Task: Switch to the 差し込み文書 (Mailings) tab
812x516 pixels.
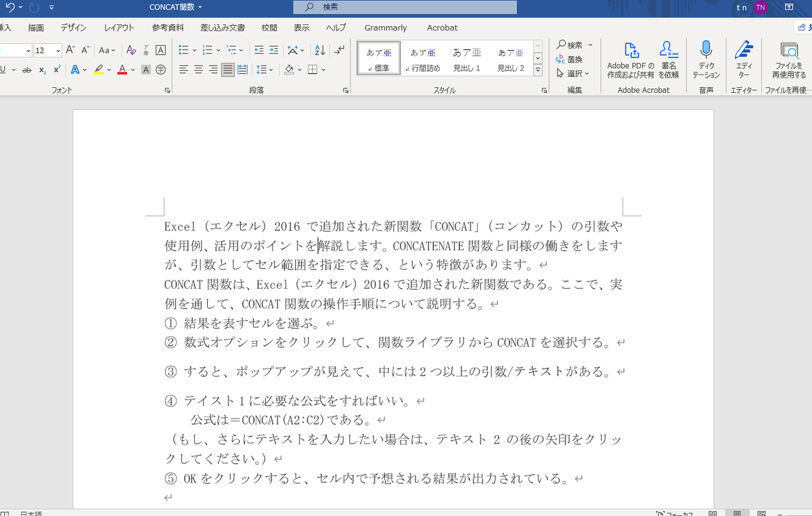Action: (223, 28)
